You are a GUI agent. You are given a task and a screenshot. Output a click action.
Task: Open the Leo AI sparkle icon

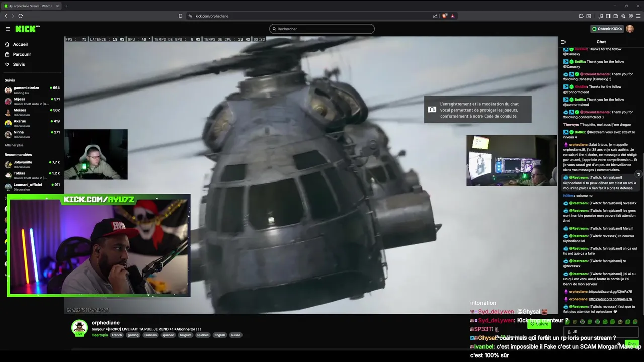(623, 16)
